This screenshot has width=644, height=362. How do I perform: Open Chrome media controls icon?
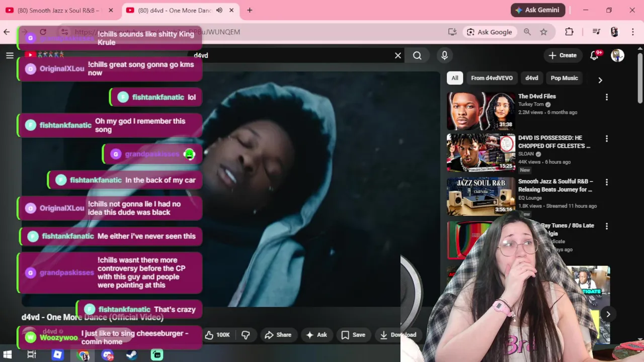click(x=596, y=32)
